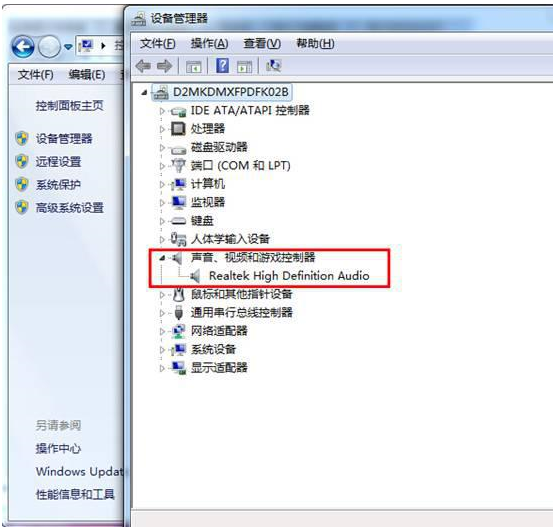Open the recent pages dropdown beside navigation arrows
The height and width of the screenshot is (527, 553).
coord(68,47)
